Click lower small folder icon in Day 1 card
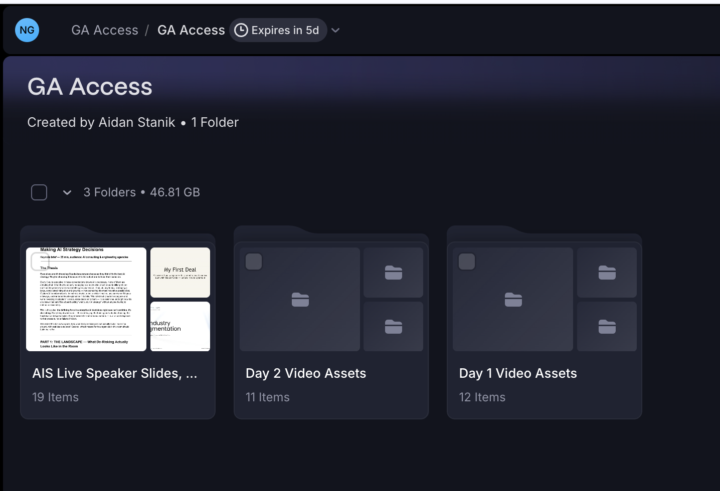 click(607, 327)
